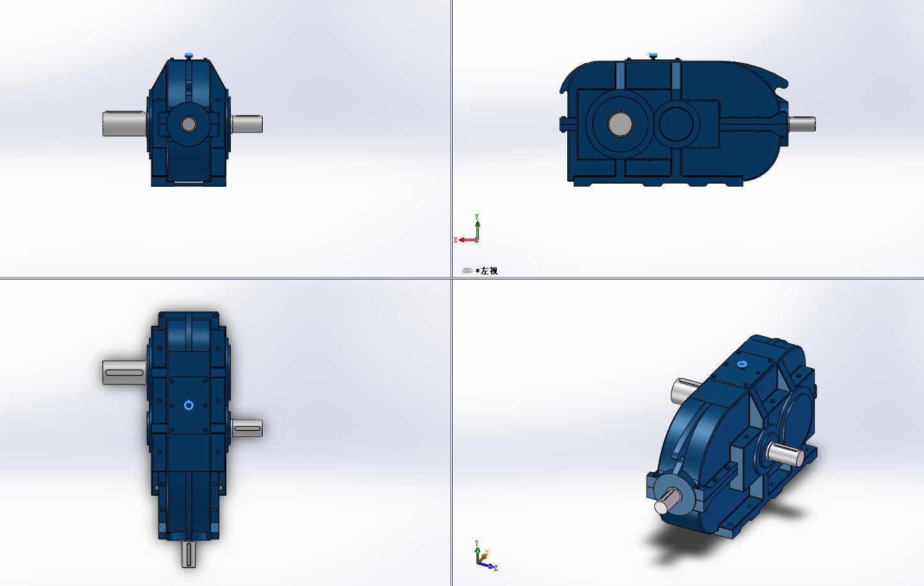Select the bottom shaft in the top view

click(x=189, y=554)
